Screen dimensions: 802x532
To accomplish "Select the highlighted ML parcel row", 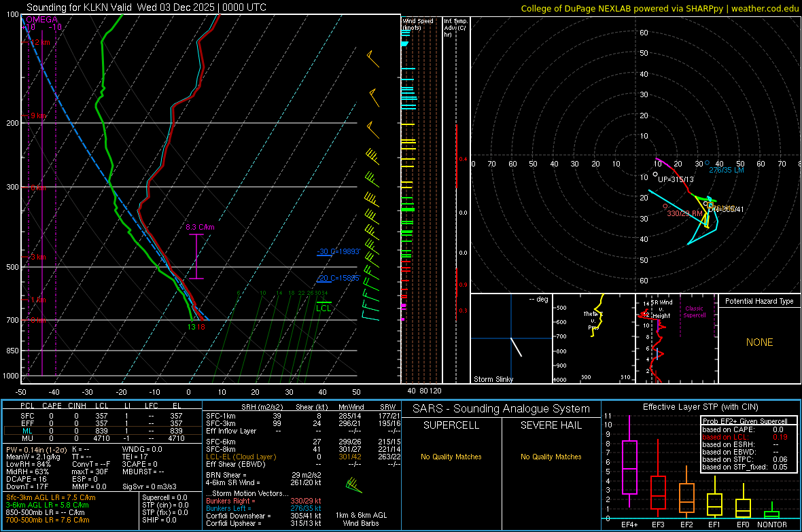I will tap(102, 431).
